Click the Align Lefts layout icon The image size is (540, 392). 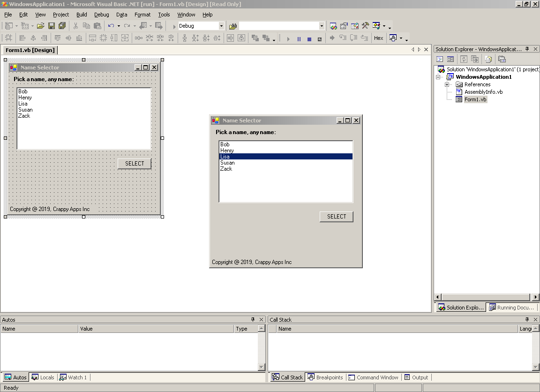click(x=22, y=38)
